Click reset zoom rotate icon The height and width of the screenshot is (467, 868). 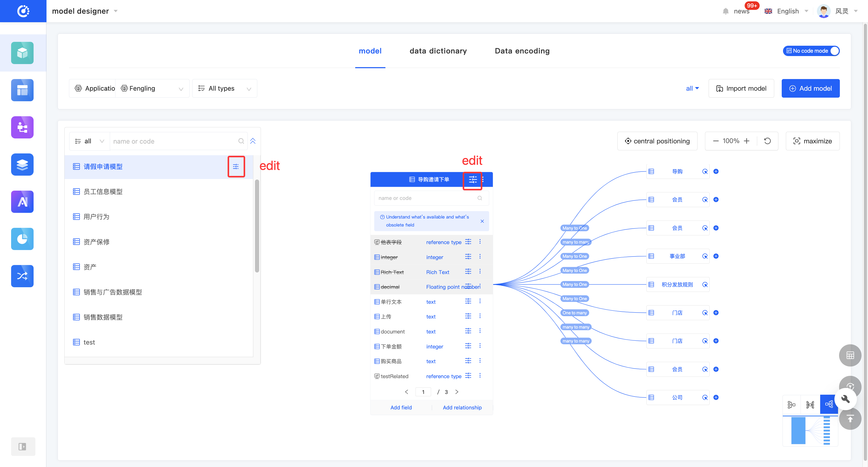(767, 141)
